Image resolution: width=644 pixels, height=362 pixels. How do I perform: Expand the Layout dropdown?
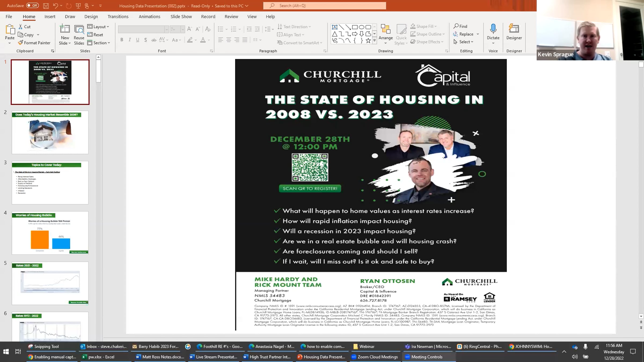[98, 27]
